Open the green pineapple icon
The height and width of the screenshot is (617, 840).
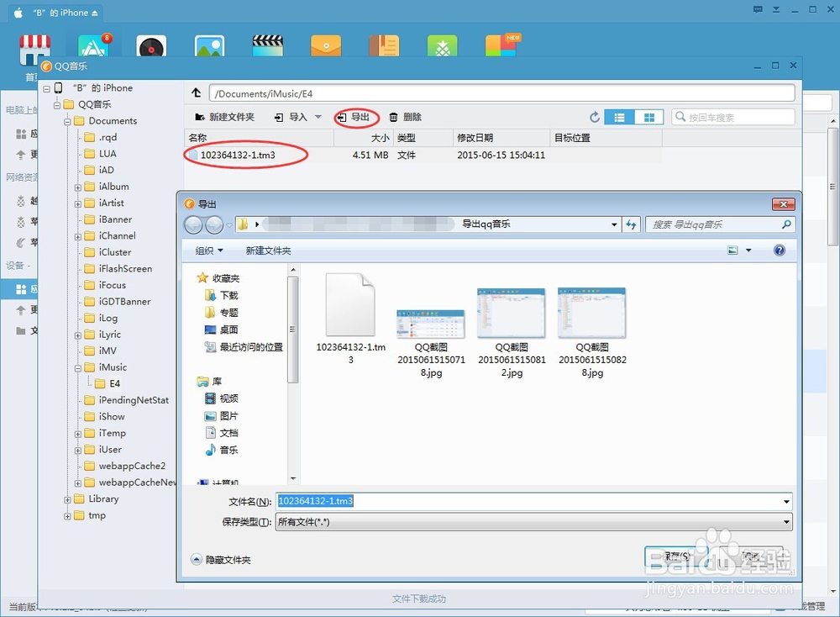(x=443, y=46)
